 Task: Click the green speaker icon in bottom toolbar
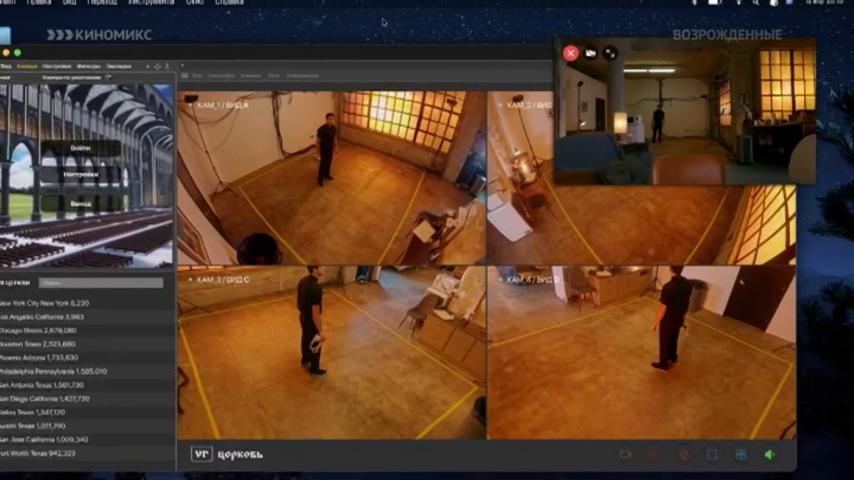(770, 454)
